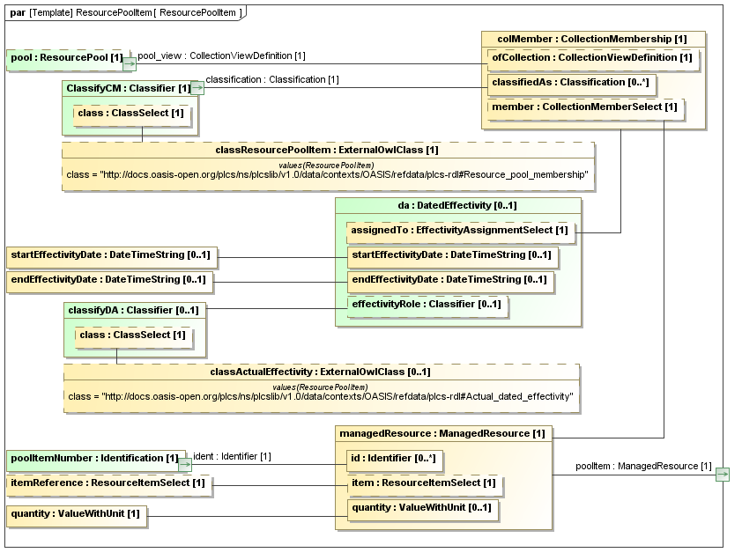
Task: Select the classResourcePoolItem ExternalOwlClass title
Action: (327, 150)
